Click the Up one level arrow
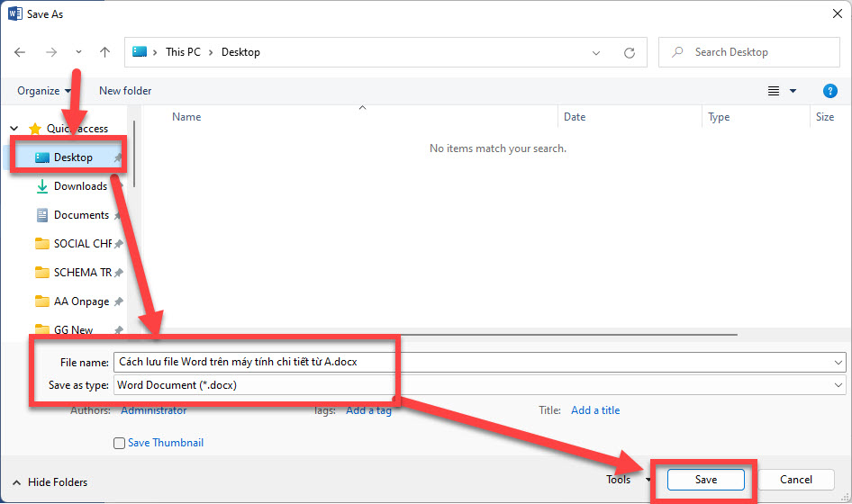852x504 pixels. coord(104,52)
